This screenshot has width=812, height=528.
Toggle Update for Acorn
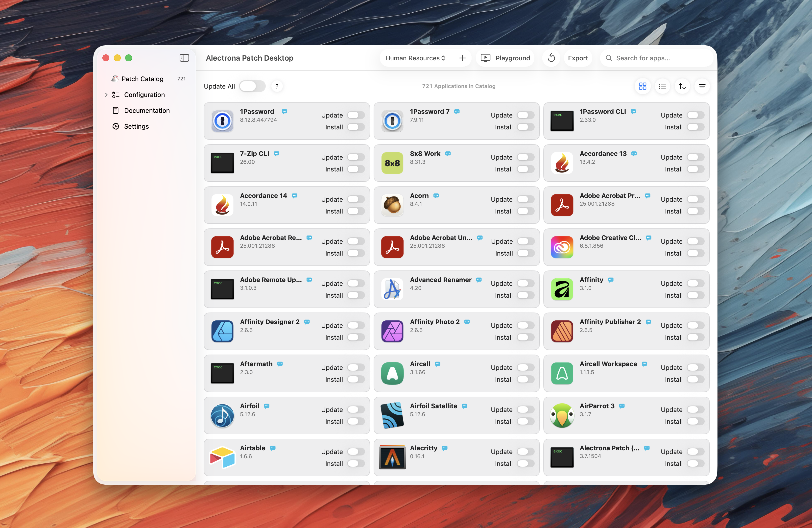(x=525, y=199)
